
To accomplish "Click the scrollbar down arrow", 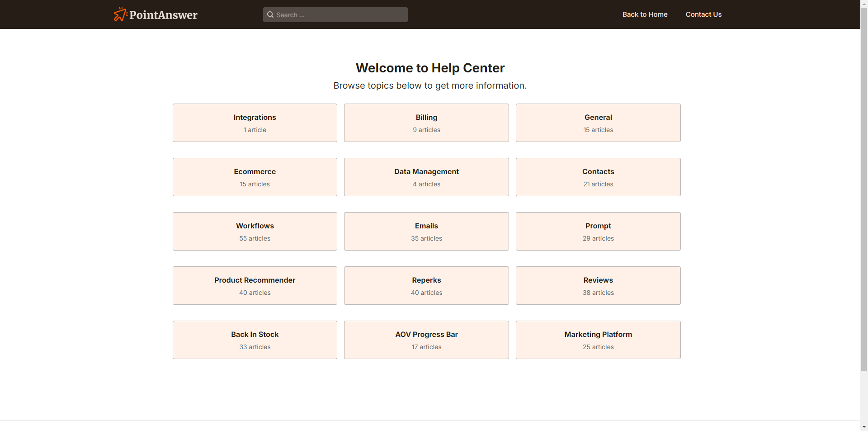I will [864, 427].
